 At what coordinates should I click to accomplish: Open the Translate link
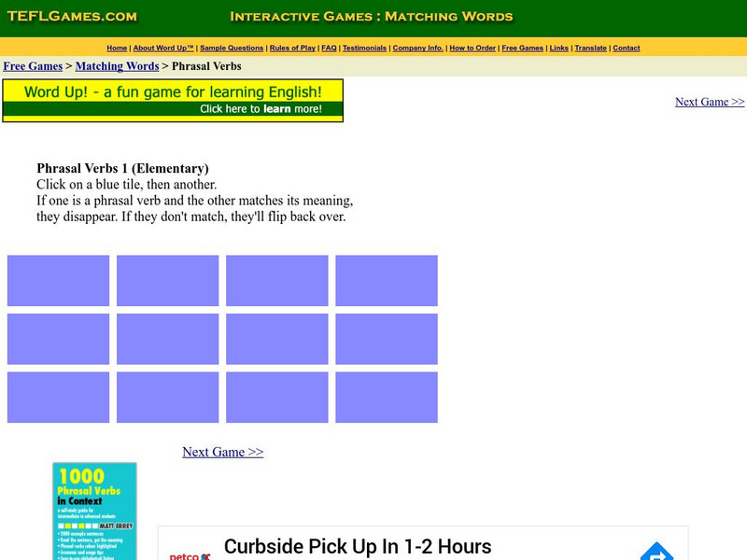coord(591,48)
